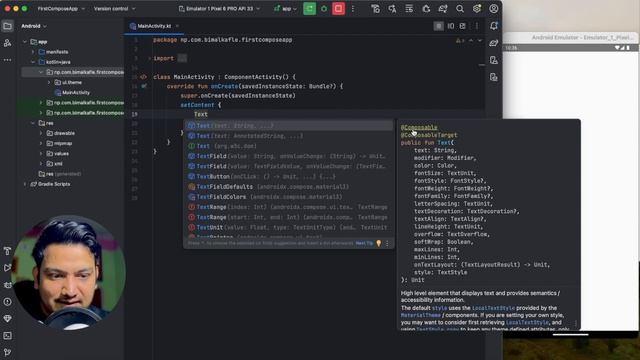Expand the Gradle Scripts node
The height and width of the screenshot is (360, 640).
pos(25,184)
